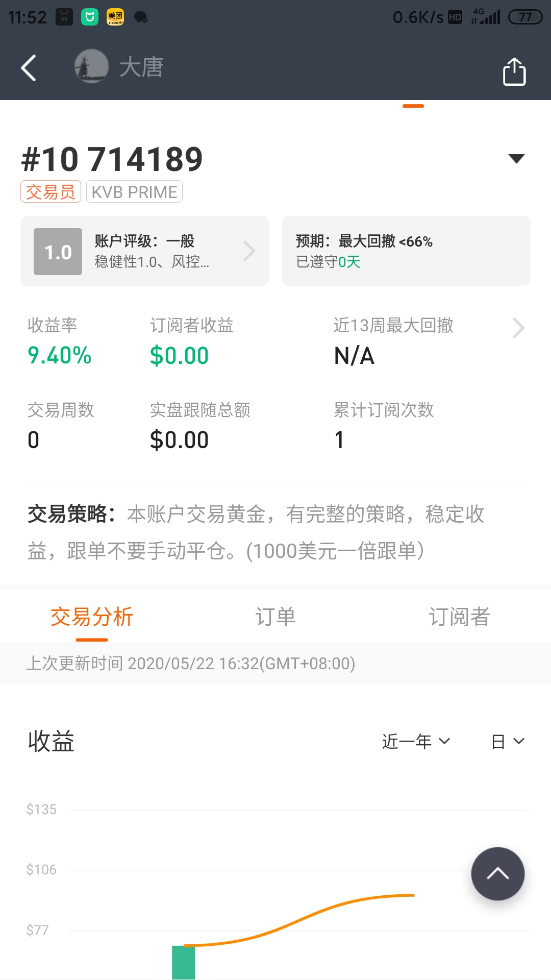The image size is (551, 980).
Task: Tap the chat bubble status bar icon
Action: pos(141,17)
